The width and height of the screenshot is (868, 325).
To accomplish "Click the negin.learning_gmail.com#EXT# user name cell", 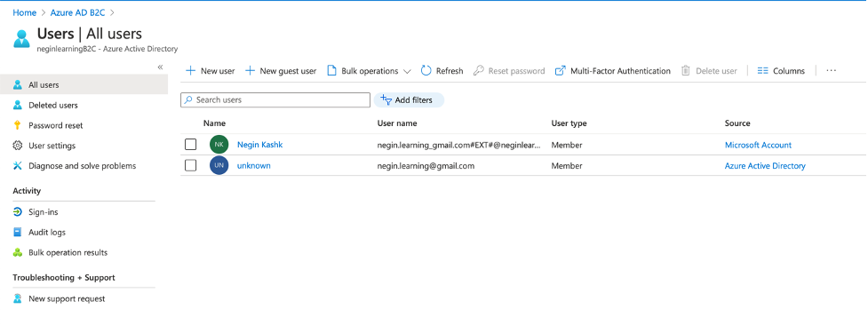I will click(459, 145).
